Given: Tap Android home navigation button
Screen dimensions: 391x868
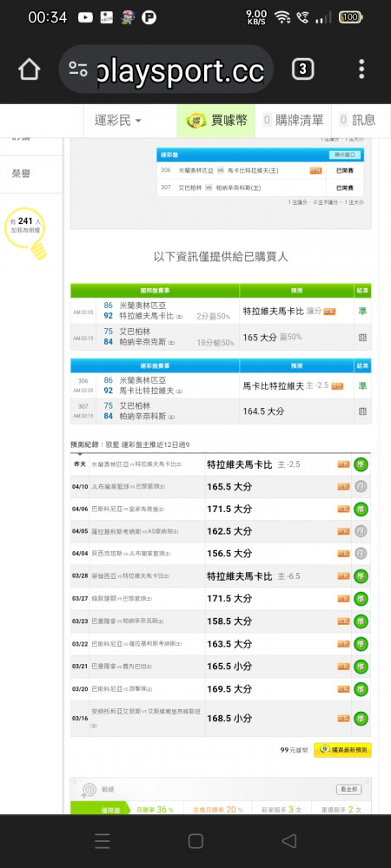Looking at the screenshot, I should coord(195,841).
